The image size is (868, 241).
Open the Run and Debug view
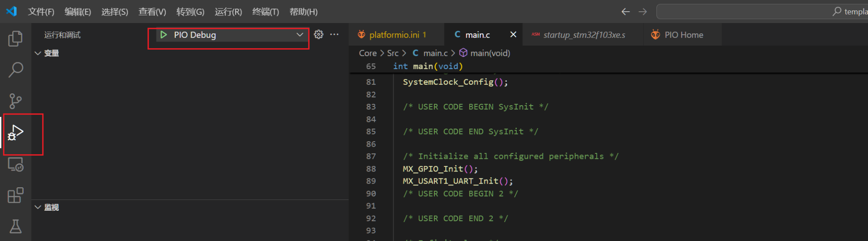click(16, 134)
